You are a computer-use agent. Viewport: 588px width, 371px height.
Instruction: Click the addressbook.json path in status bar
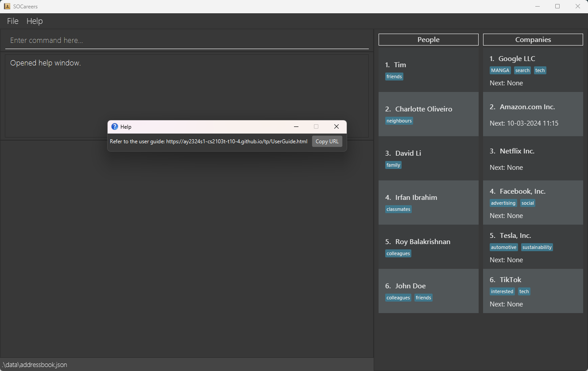pyautogui.click(x=35, y=364)
